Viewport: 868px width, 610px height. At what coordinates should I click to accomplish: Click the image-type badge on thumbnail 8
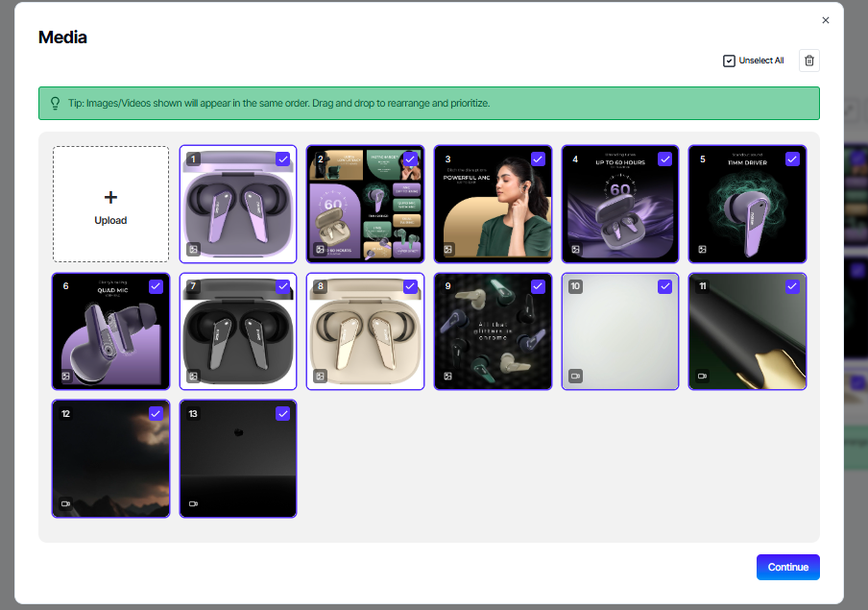point(320,377)
